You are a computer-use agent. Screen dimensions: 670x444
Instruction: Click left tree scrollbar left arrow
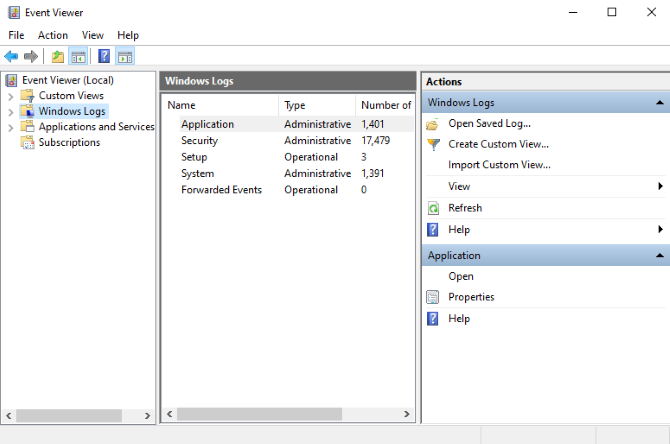pos(9,415)
